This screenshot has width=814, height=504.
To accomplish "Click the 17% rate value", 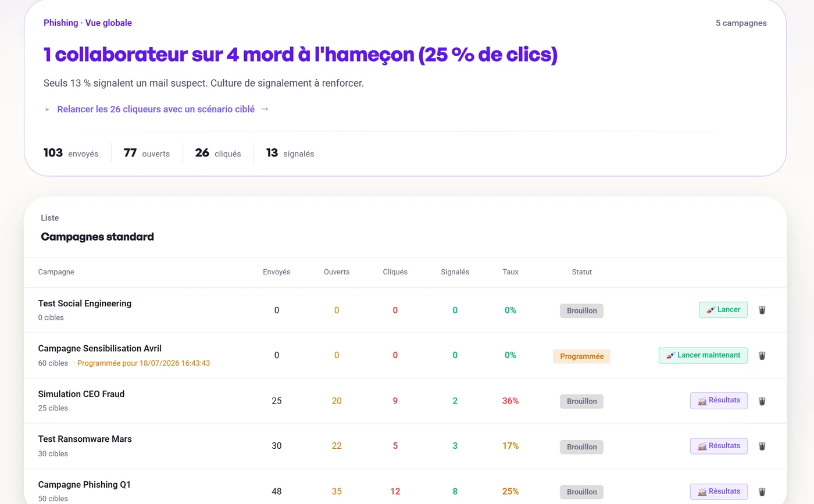I will (510, 446).
